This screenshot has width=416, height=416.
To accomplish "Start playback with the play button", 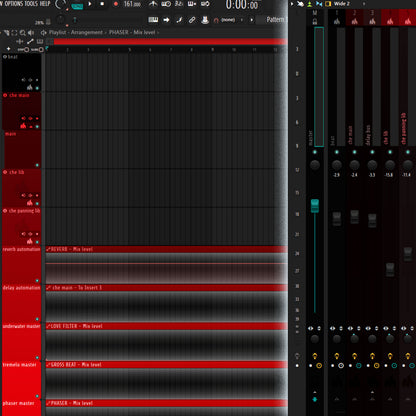I will click(x=90, y=4).
